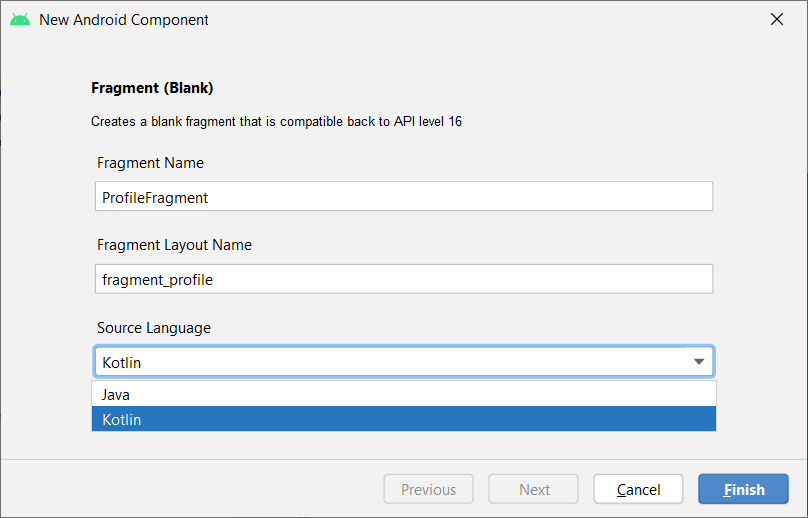The height and width of the screenshot is (518, 808).
Task: Click the Fragment Name label
Action: click(x=150, y=163)
